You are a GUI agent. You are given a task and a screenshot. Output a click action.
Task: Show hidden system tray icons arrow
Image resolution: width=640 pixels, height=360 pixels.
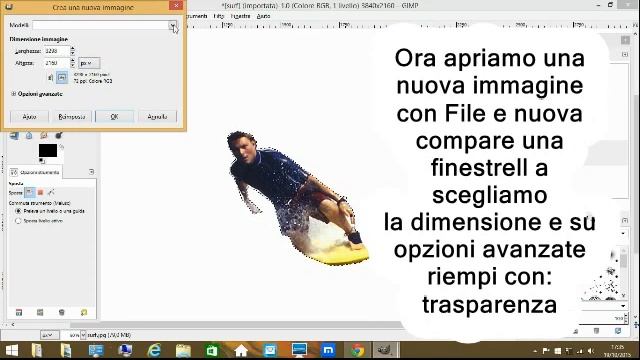pyautogui.click(x=535, y=351)
